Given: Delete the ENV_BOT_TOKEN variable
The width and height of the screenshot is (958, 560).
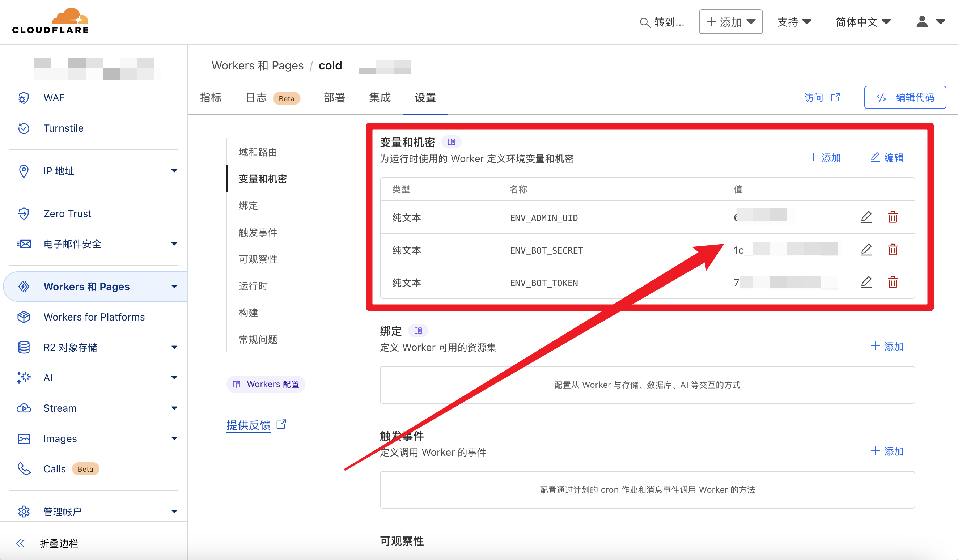Looking at the screenshot, I should click(x=893, y=283).
